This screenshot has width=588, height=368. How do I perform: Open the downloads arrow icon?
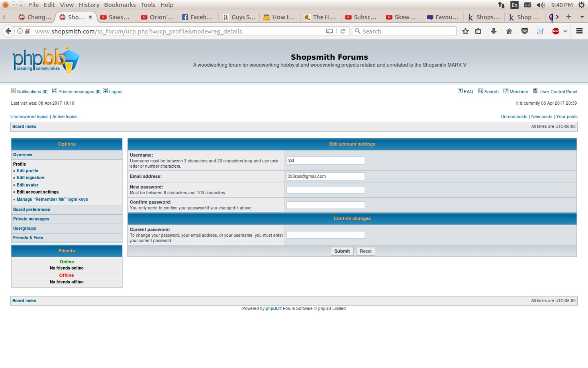coord(493,31)
